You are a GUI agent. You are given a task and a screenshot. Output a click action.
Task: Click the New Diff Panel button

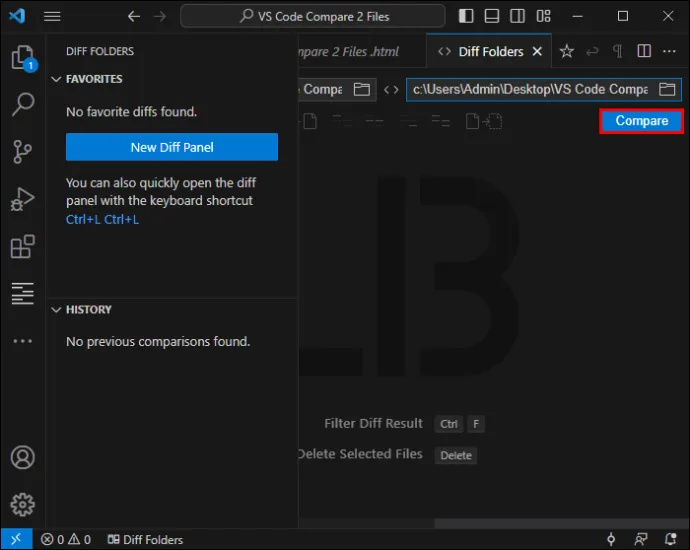pyautogui.click(x=172, y=147)
